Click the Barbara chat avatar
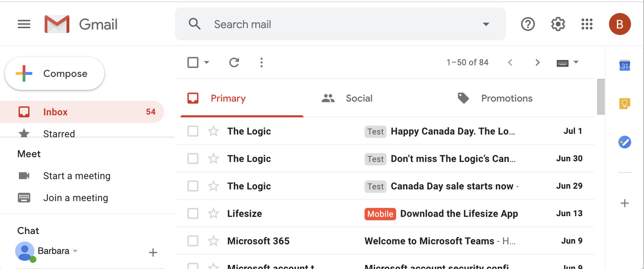The width and height of the screenshot is (644, 269). click(x=25, y=252)
